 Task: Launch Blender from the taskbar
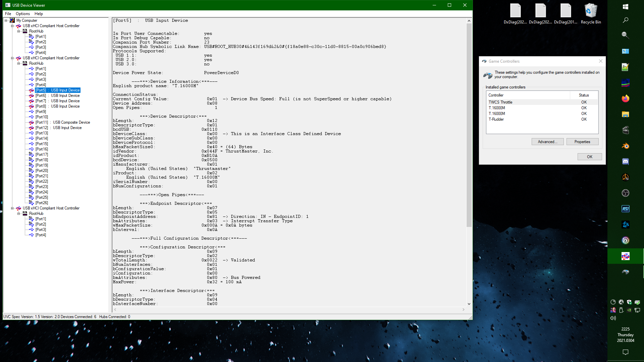625,146
